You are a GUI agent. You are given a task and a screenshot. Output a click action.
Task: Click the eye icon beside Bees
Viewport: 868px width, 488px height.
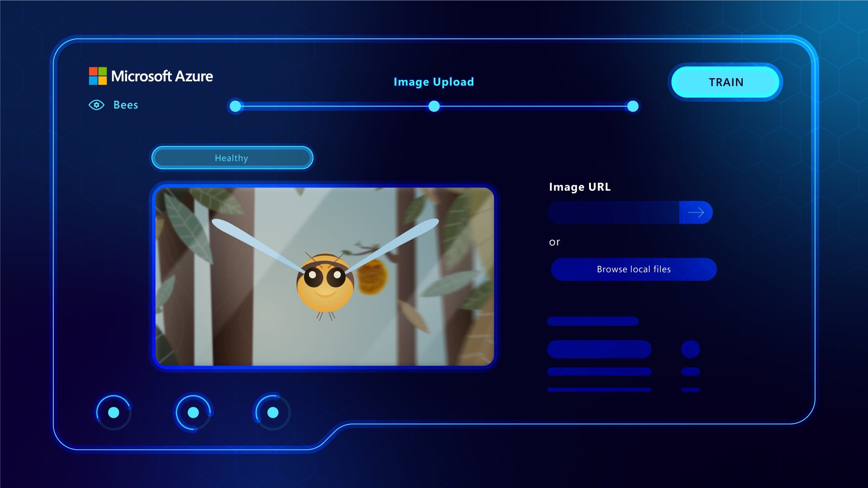(x=96, y=105)
